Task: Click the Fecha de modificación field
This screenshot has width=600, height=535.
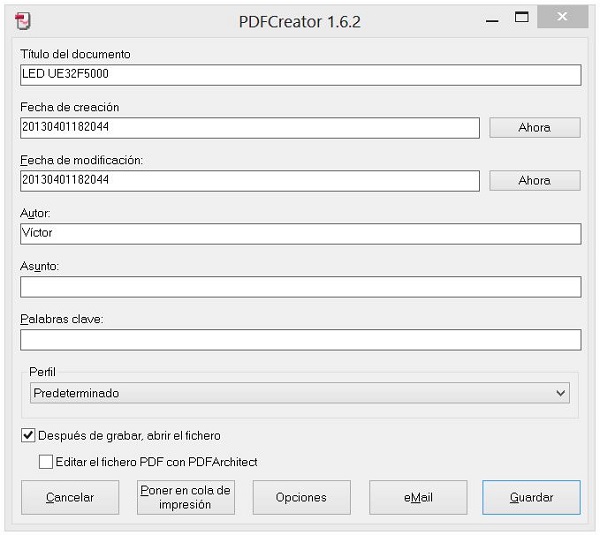Action: [x=249, y=181]
